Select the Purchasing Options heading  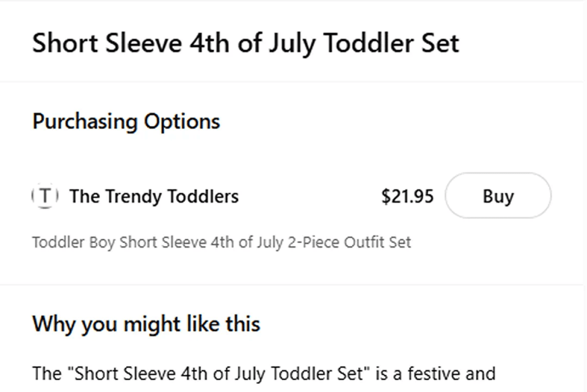(126, 121)
